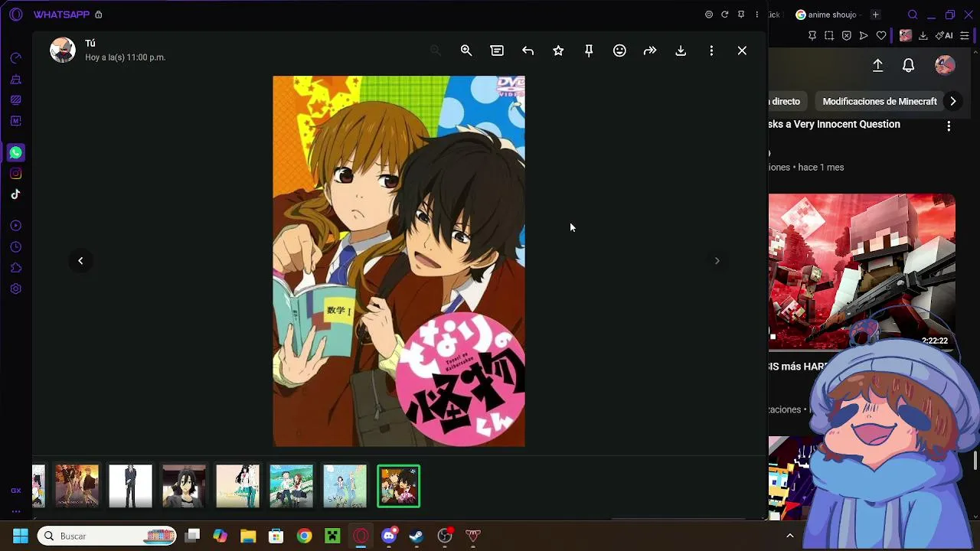Click the pinboard pin icon in the address bar
Viewport: 980px width, 551px height.
coord(812,35)
